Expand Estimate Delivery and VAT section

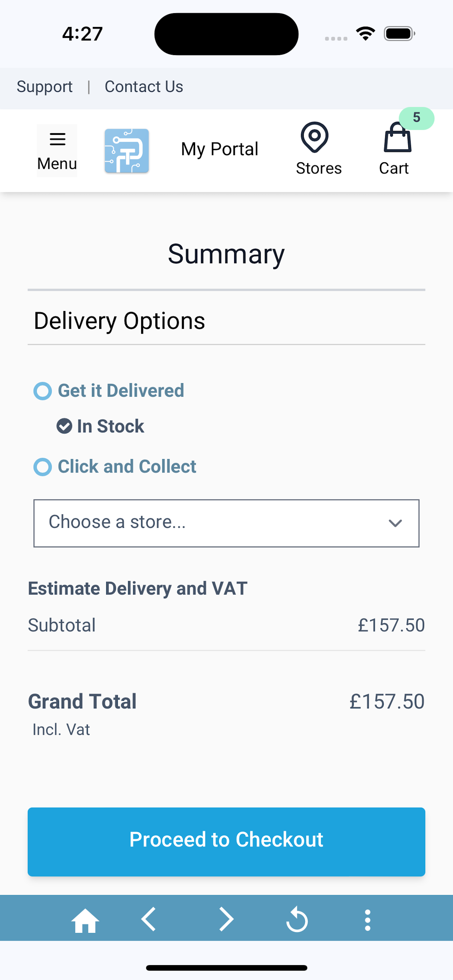coord(138,588)
